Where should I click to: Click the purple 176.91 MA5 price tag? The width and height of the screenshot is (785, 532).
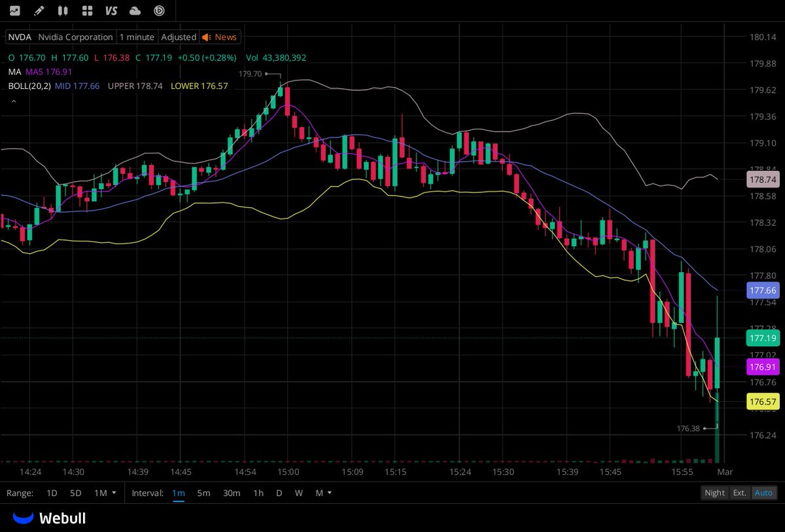coord(763,366)
